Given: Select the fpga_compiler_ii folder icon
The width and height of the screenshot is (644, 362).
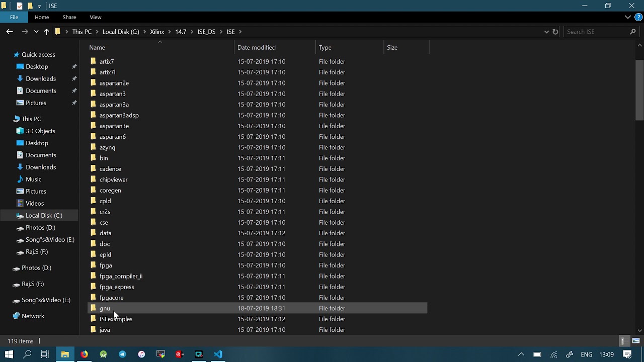Looking at the screenshot, I should coord(93,276).
